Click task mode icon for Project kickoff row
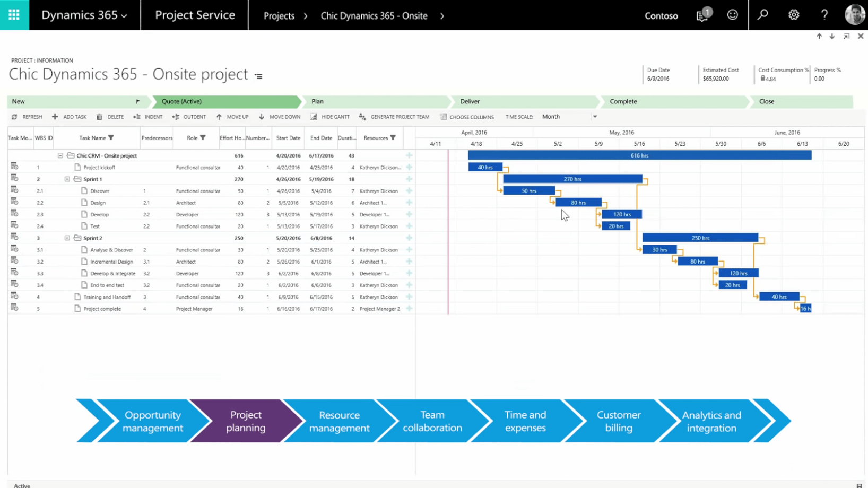Image resolution: width=868 pixels, height=488 pixels. tap(14, 167)
